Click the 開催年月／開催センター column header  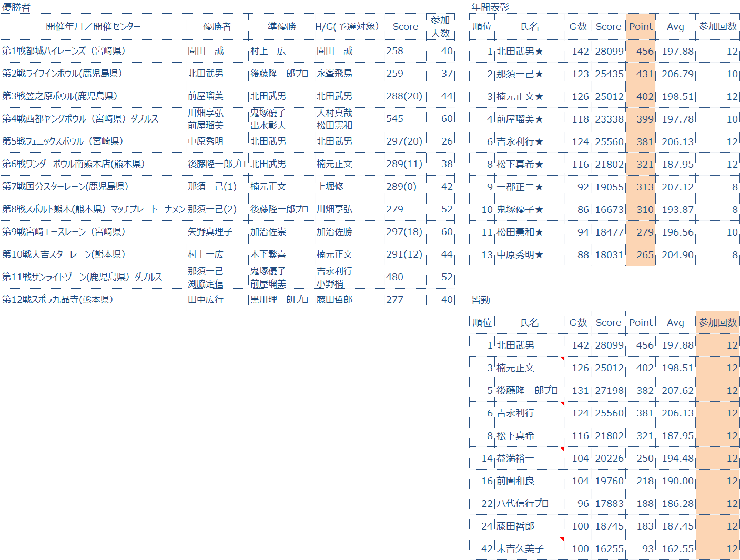coord(93,27)
